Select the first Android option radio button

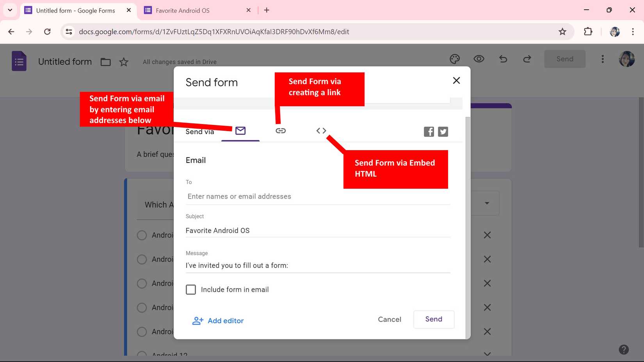pyautogui.click(x=142, y=235)
